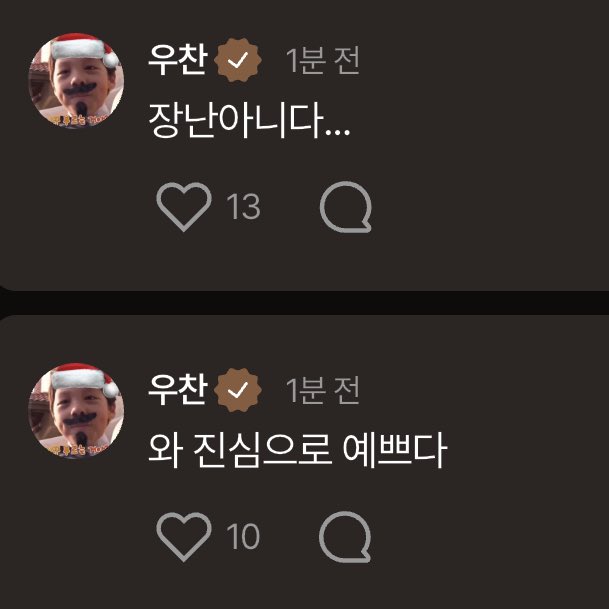609x609 pixels.
Task: Click the dark divider between the two posts
Action: (304, 303)
